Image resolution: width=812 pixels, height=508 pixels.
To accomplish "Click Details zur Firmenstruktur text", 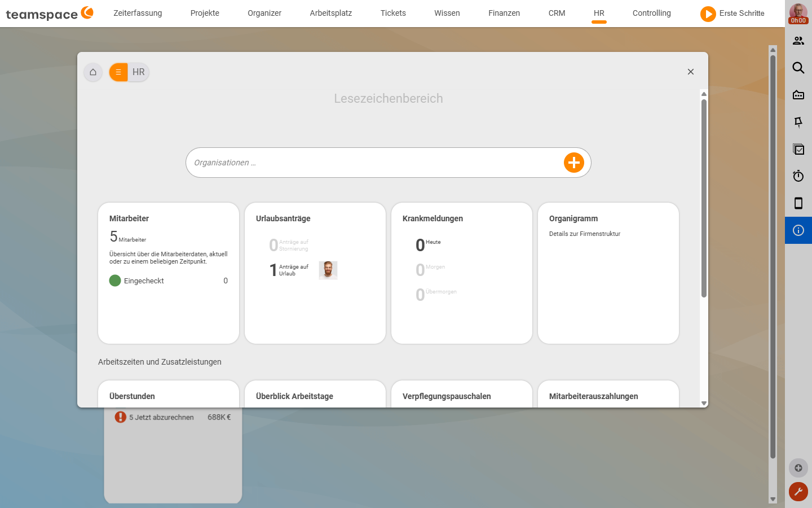I will [x=585, y=234].
